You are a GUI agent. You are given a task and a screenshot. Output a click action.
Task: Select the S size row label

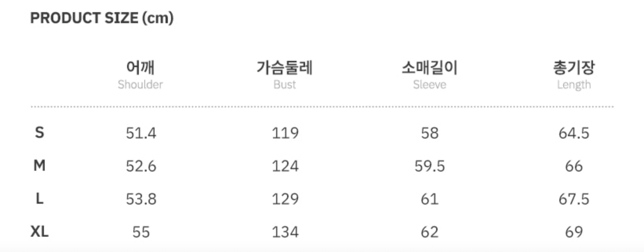coord(39,133)
